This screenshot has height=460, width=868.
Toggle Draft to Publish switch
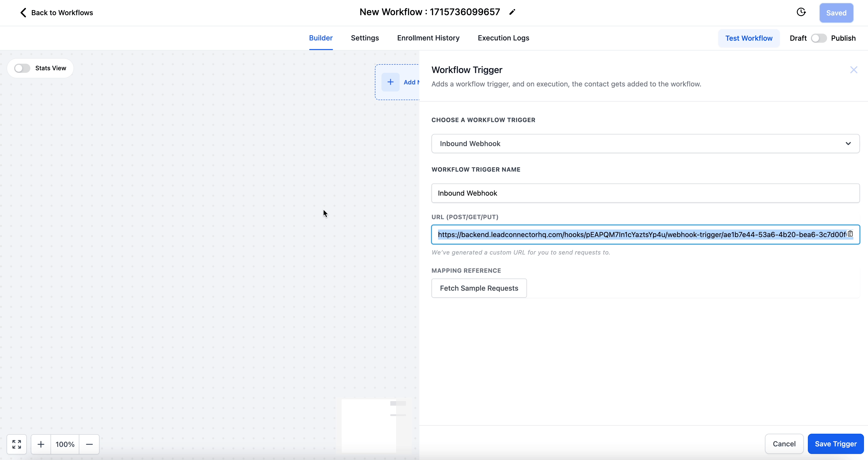[818, 38]
